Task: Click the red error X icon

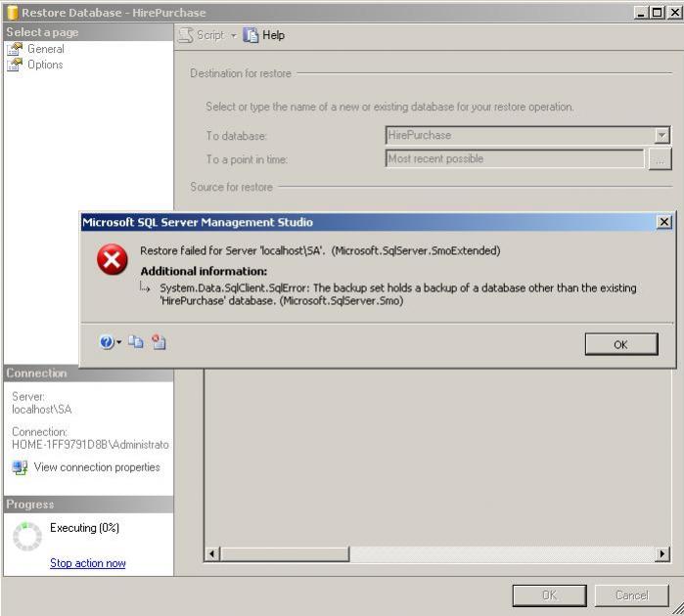Action: coord(113,259)
